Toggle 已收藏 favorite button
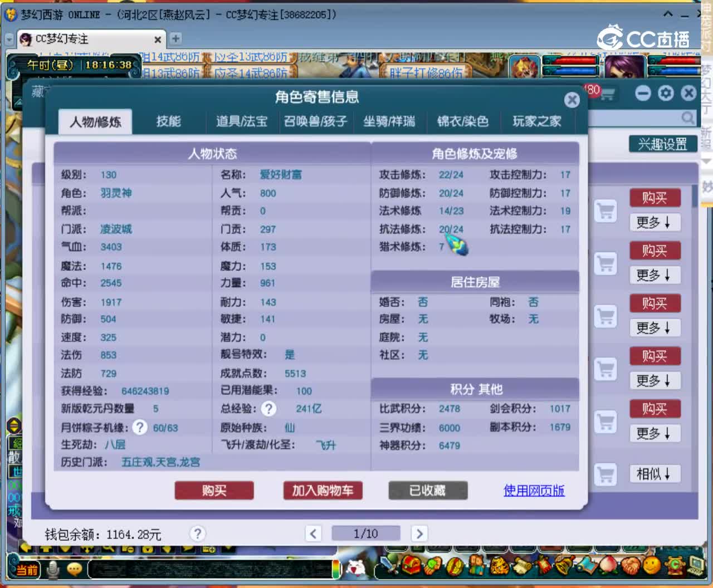Image resolution: width=713 pixels, height=588 pixels. pos(428,491)
